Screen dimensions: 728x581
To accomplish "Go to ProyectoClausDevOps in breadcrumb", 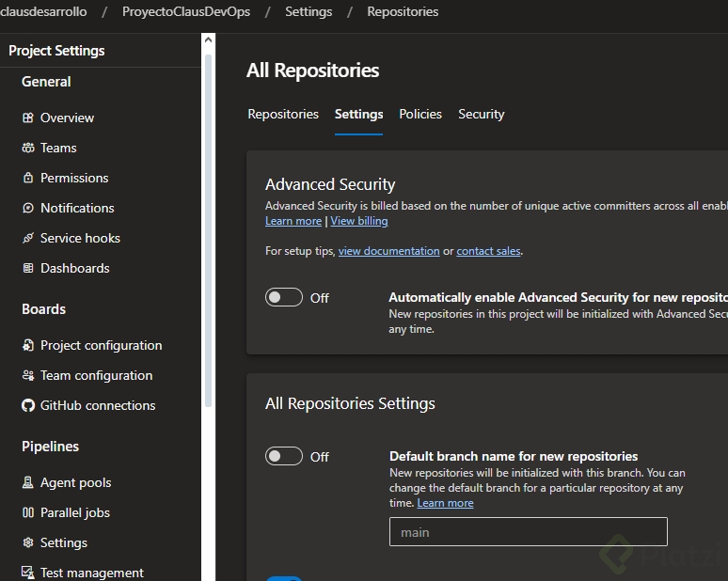I will tap(186, 12).
